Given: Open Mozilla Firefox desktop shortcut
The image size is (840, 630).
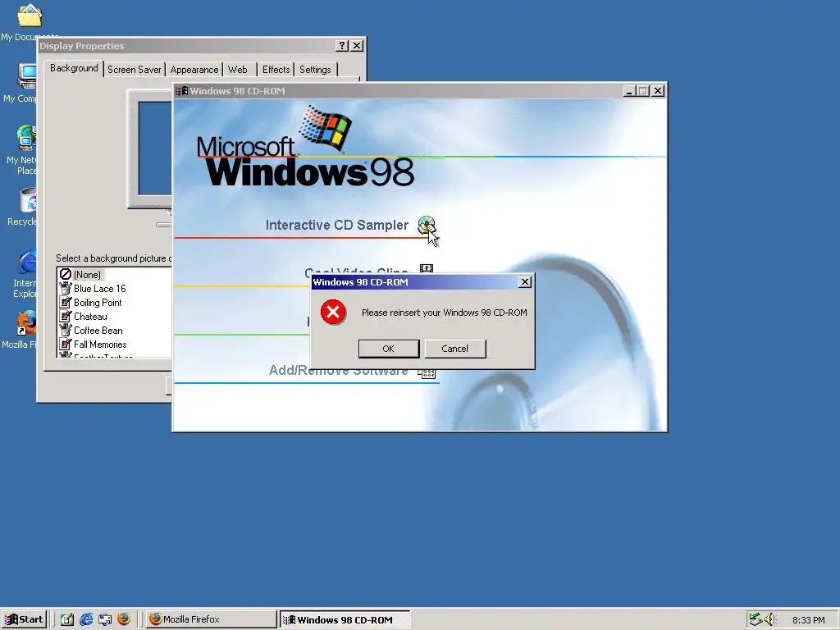Looking at the screenshot, I should click(x=21, y=330).
